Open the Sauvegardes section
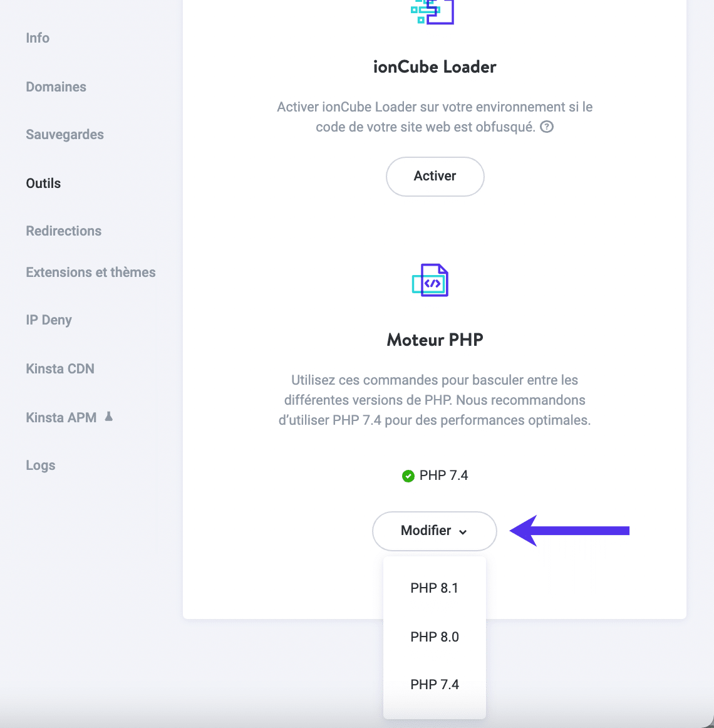The width and height of the screenshot is (714, 728). (65, 134)
